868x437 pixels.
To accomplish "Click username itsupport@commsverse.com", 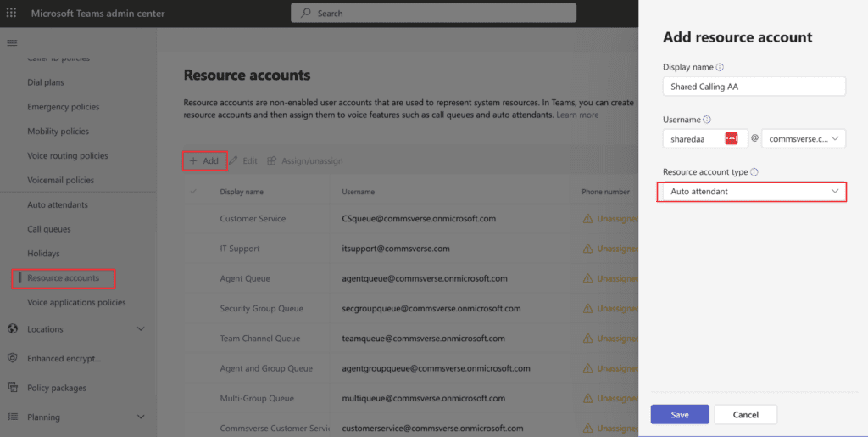I will 396,249.
